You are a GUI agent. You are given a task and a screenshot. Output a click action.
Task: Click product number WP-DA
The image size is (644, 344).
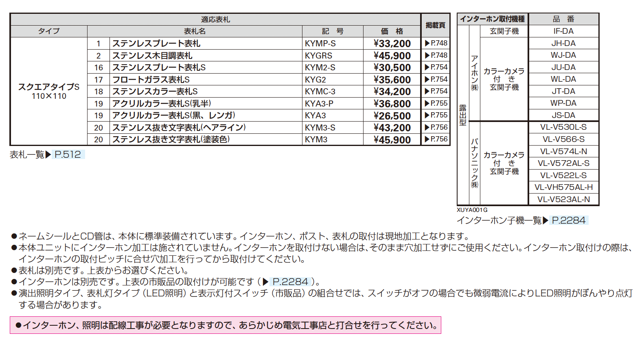pyautogui.click(x=563, y=103)
